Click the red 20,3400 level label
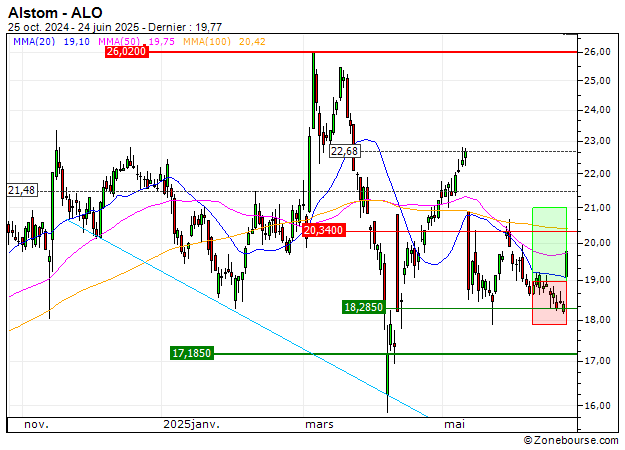The height and width of the screenshot is (450, 625). click(x=323, y=230)
